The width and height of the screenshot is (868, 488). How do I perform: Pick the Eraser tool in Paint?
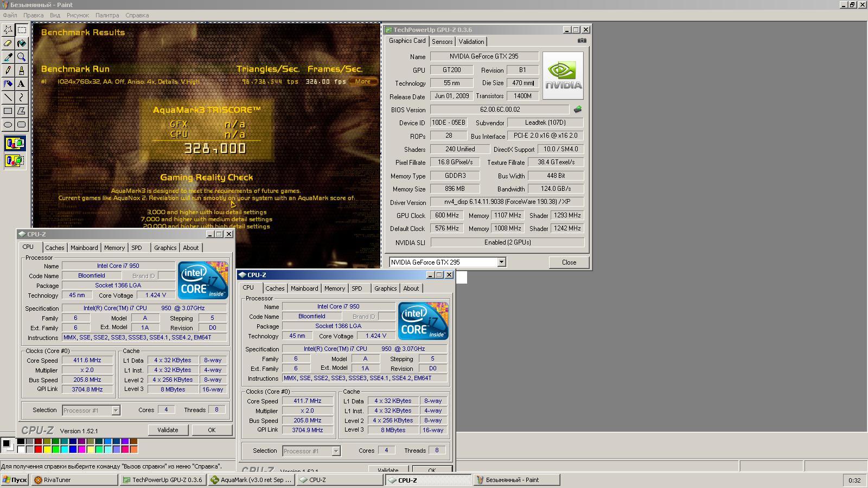[8, 43]
